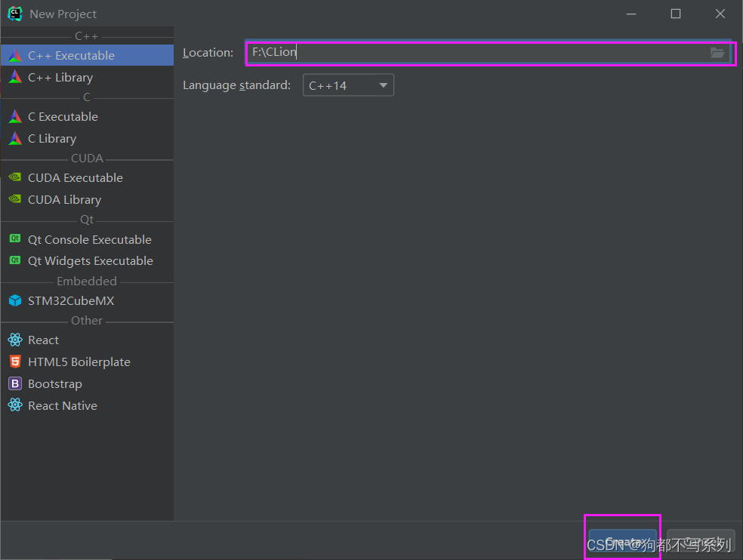
Task: Choose the C++ Library label
Action: [60, 77]
